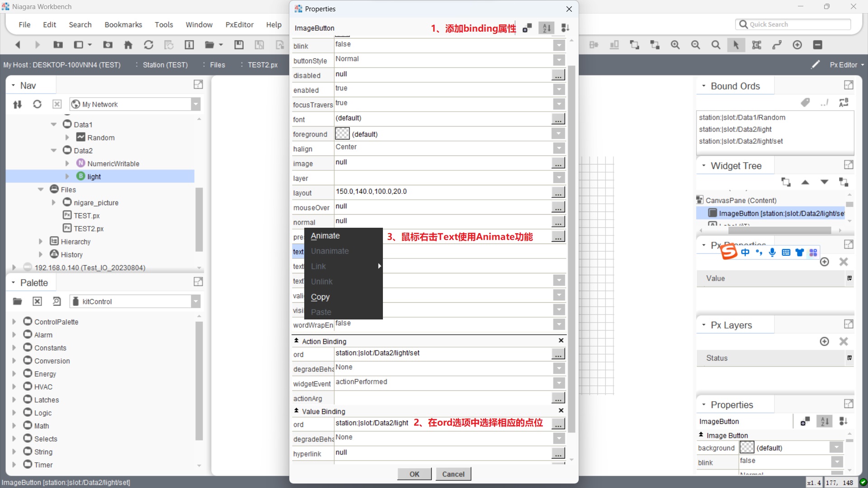Image resolution: width=868 pixels, height=488 pixels.
Task: Click the Cancel button
Action: point(453,474)
